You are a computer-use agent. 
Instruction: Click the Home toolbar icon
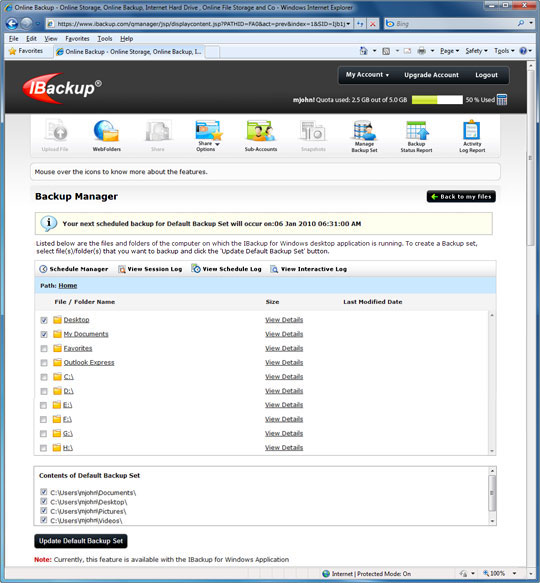[363, 51]
